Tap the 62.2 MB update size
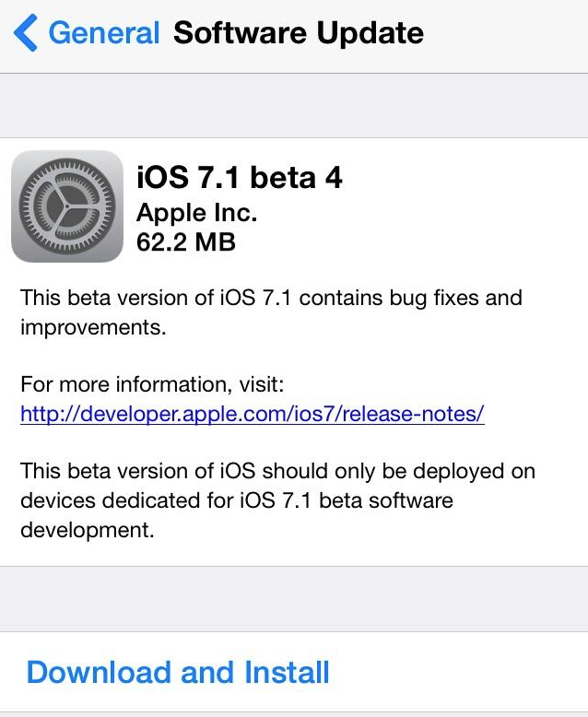588x717 pixels. tap(186, 242)
